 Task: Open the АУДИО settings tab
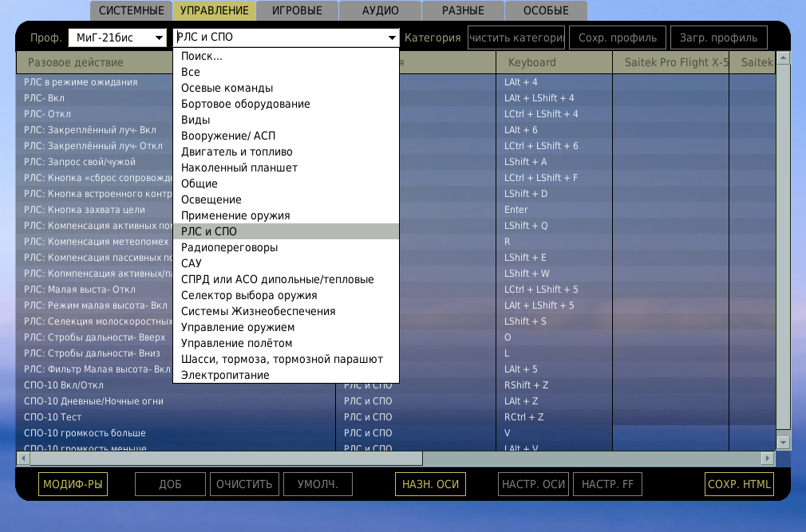[381, 11]
